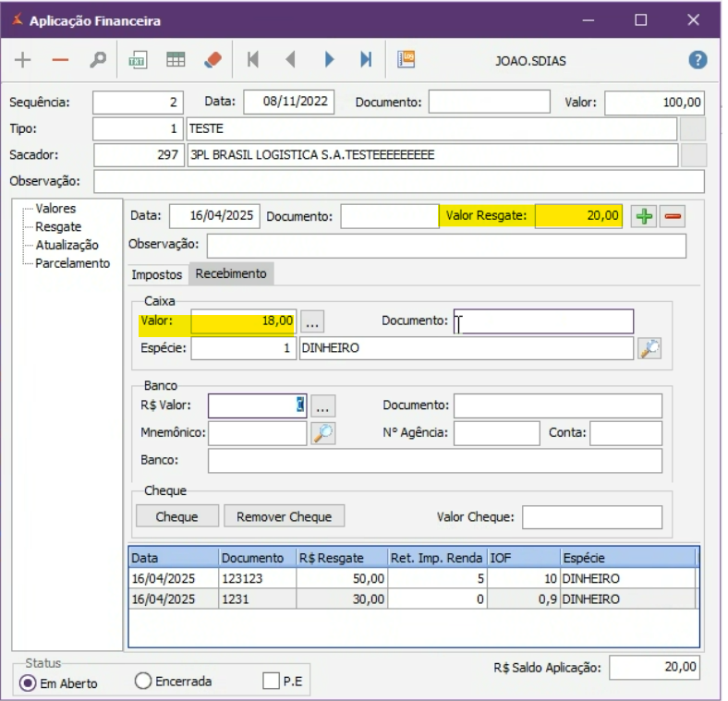Click the add new record plus icon
Screen dimensions: 728x701
[x=23, y=59]
